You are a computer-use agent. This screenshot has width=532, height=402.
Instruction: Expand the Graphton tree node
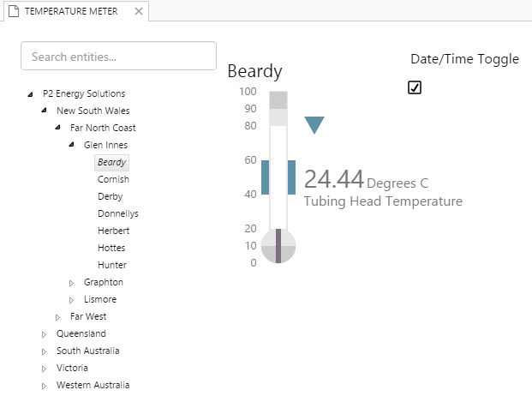[72, 283]
